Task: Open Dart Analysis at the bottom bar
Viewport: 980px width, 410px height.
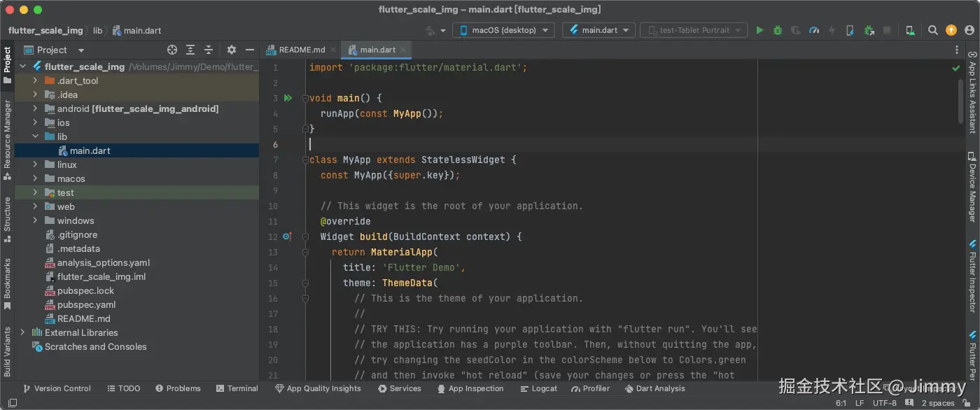Action: [x=654, y=388]
